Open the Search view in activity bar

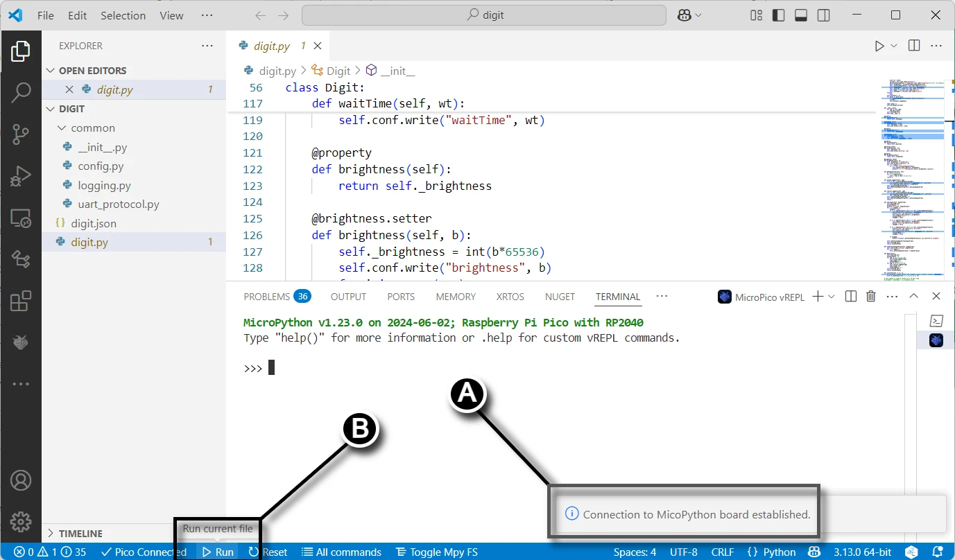pyautogui.click(x=21, y=92)
